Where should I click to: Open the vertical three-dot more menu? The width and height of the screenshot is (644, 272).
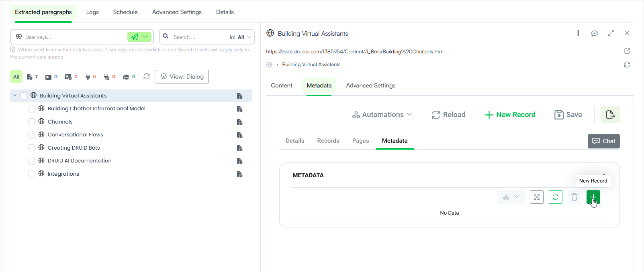[x=578, y=33]
